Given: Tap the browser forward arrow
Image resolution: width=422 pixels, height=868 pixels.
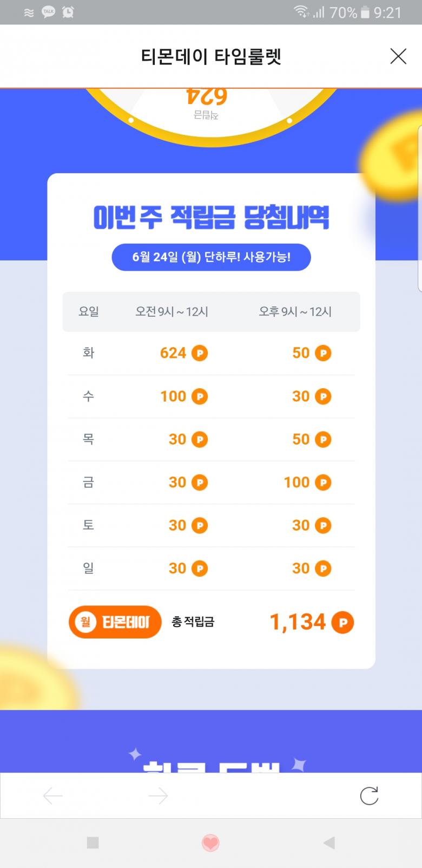Looking at the screenshot, I should click(158, 795).
